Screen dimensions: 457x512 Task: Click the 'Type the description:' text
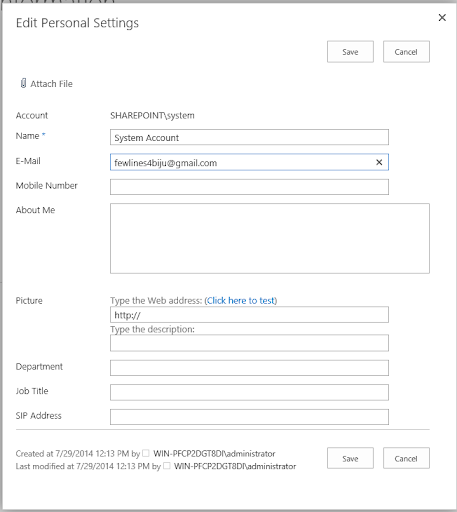(x=152, y=329)
